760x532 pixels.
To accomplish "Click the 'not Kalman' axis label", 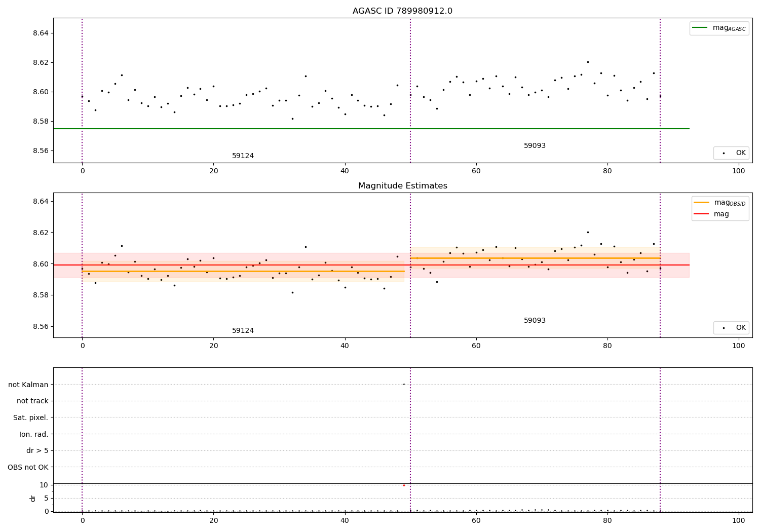I will (28, 385).
